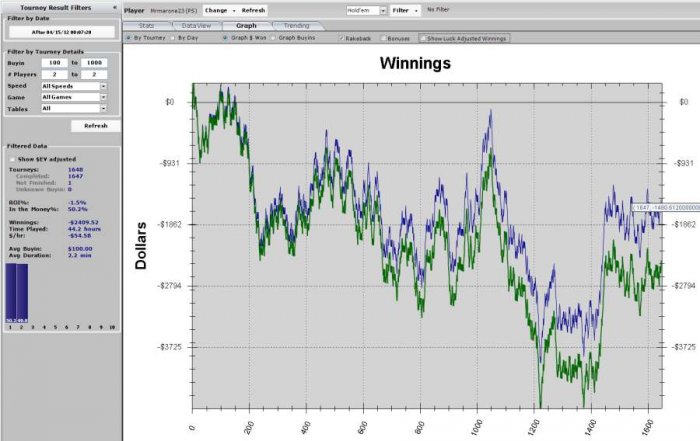Click the Dollars axis label
700x441 pixels.
[x=141, y=245]
